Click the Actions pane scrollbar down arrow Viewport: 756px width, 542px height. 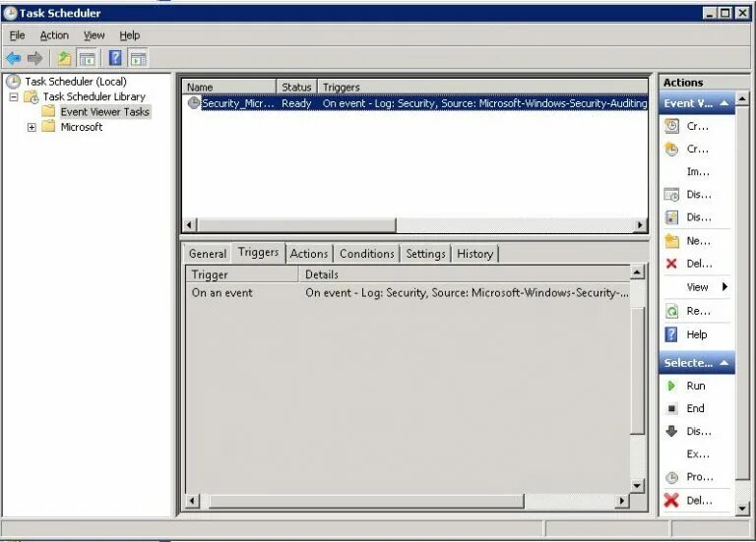coord(742,508)
